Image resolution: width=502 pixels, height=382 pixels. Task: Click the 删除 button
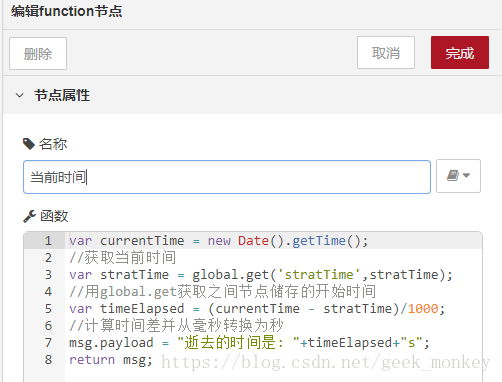(x=38, y=54)
